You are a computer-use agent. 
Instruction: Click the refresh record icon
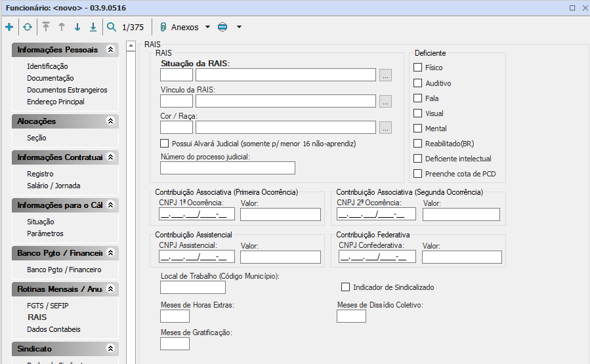click(27, 28)
